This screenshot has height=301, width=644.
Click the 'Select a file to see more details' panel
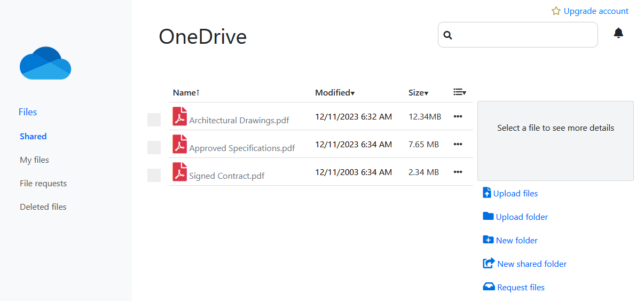click(555, 141)
